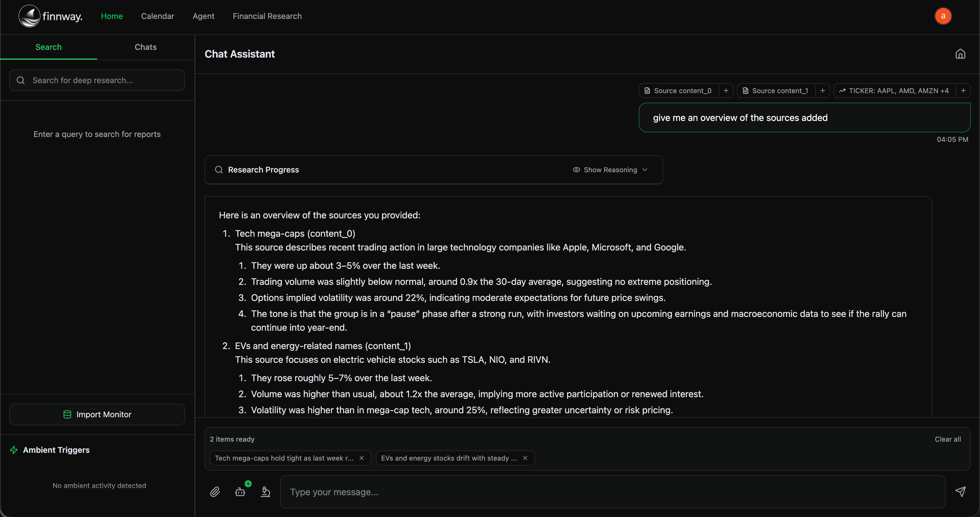Switch to the Chats tab
Image resolution: width=980 pixels, height=517 pixels.
coord(145,47)
